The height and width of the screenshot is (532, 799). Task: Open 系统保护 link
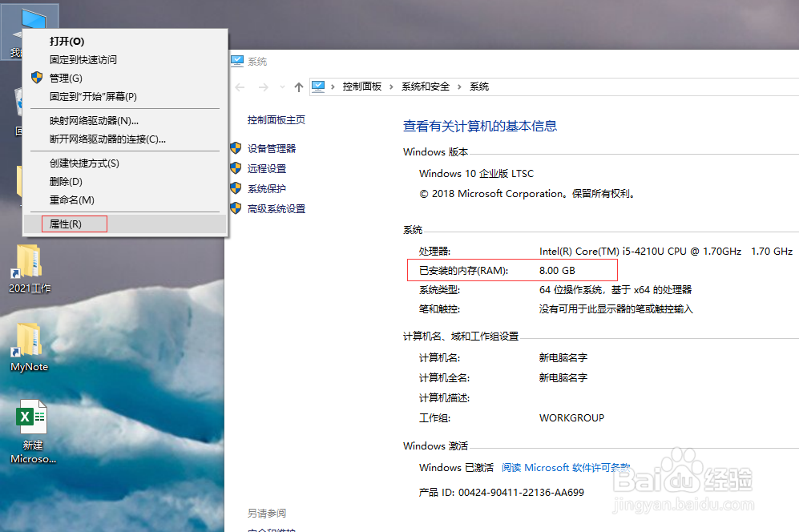(267, 188)
